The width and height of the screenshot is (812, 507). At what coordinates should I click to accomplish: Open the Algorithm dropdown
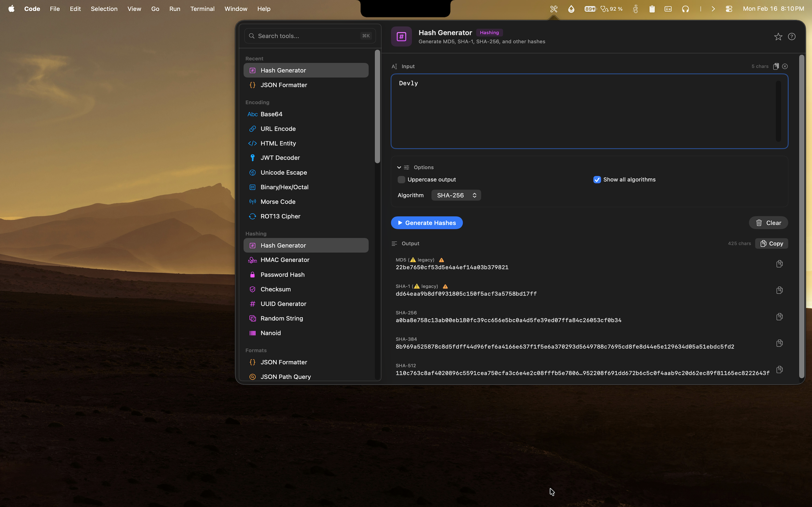pyautogui.click(x=456, y=195)
